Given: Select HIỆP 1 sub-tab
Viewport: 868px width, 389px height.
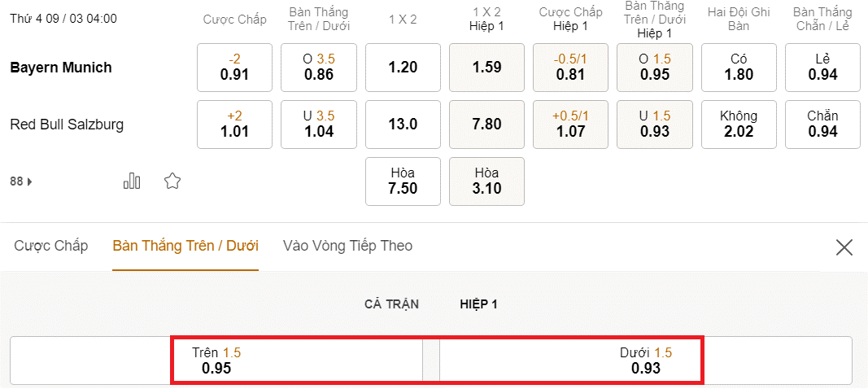Looking at the screenshot, I should pos(478,304).
